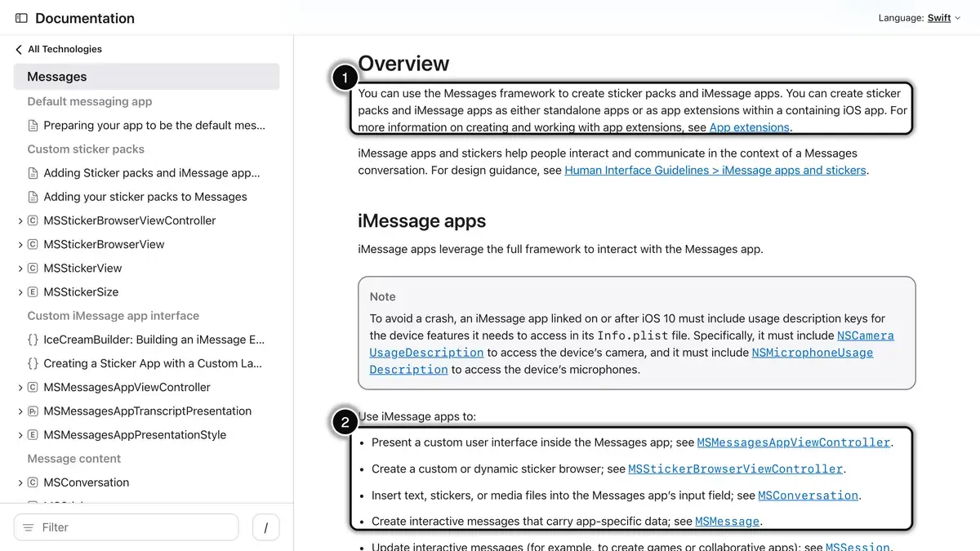Expand MSMessagesAppPresentationStyle tree item
Viewport: 980px width, 551px height.
[20, 435]
